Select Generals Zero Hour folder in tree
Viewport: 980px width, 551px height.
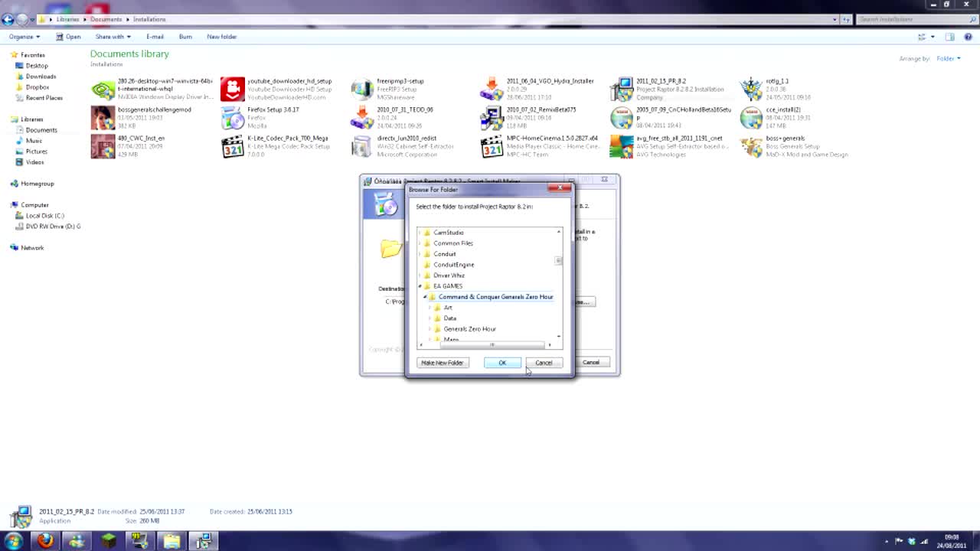pyautogui.click(x=469, y=329)
